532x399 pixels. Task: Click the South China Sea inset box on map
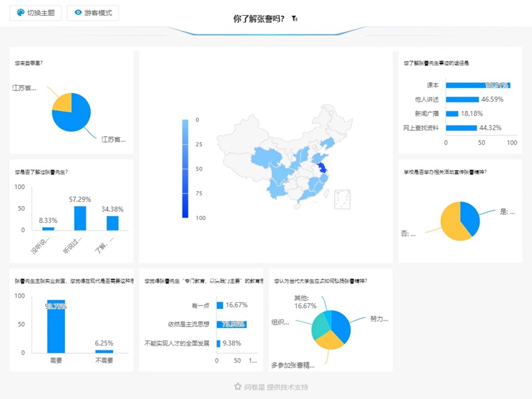[342, 199]
